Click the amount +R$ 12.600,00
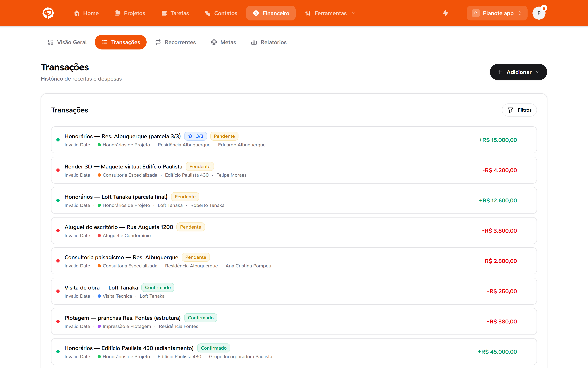This screenshot has width=588, height=368. [498, 200]
